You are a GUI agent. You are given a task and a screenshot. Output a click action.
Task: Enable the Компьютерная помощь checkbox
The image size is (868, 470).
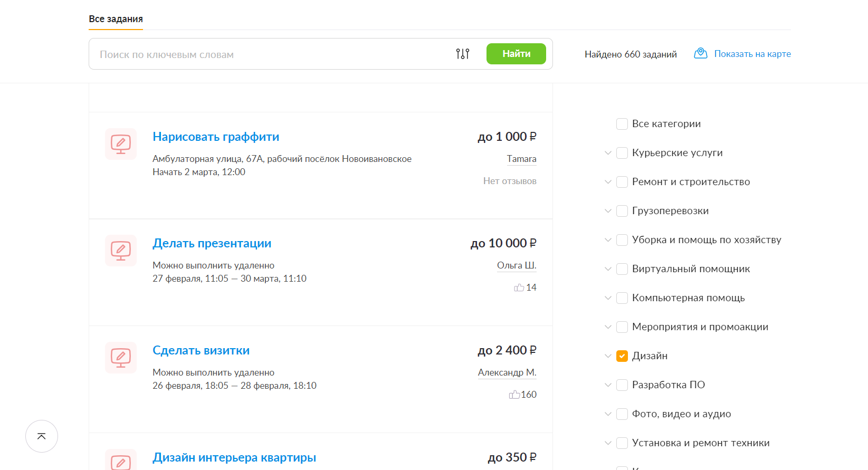pos(622,298)
